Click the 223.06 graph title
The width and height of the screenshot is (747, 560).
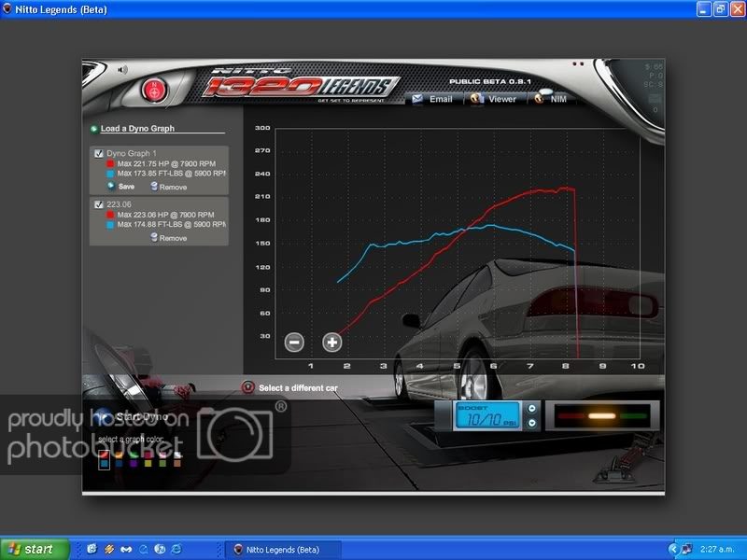click(x=119, y=204)
